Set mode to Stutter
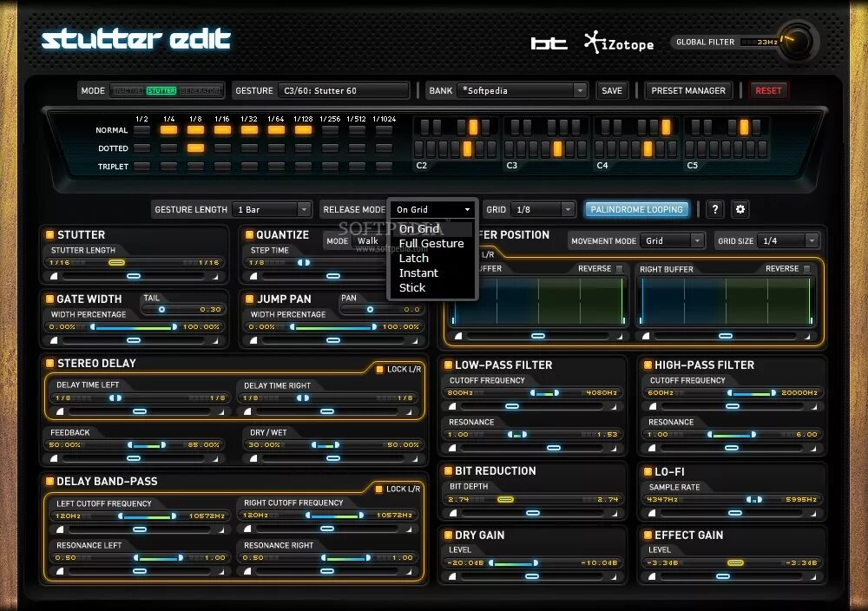This screenshot has width=868, height=611. coord(161,90)
